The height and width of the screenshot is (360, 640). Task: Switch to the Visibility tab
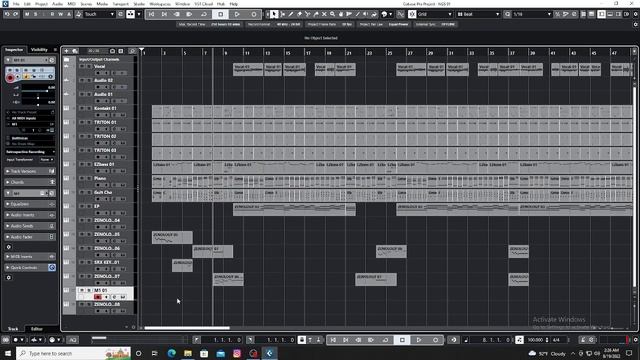[x=39, y=50]
